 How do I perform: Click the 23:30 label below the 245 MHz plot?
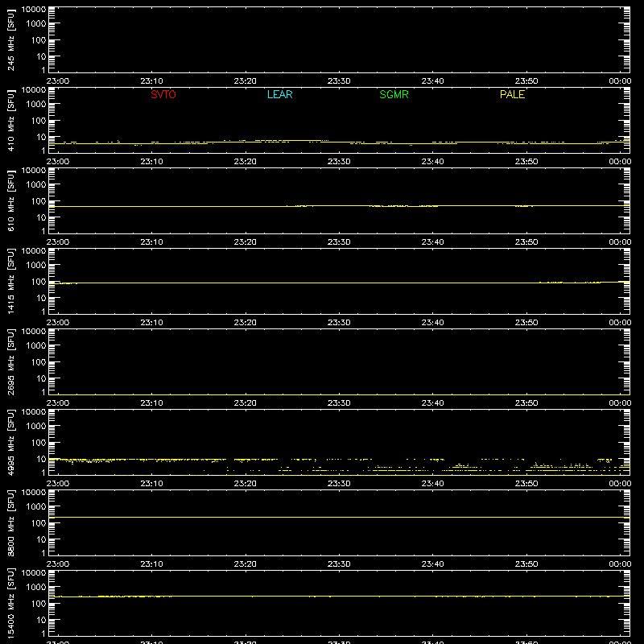pyautogui.click(x=339, y=81)
